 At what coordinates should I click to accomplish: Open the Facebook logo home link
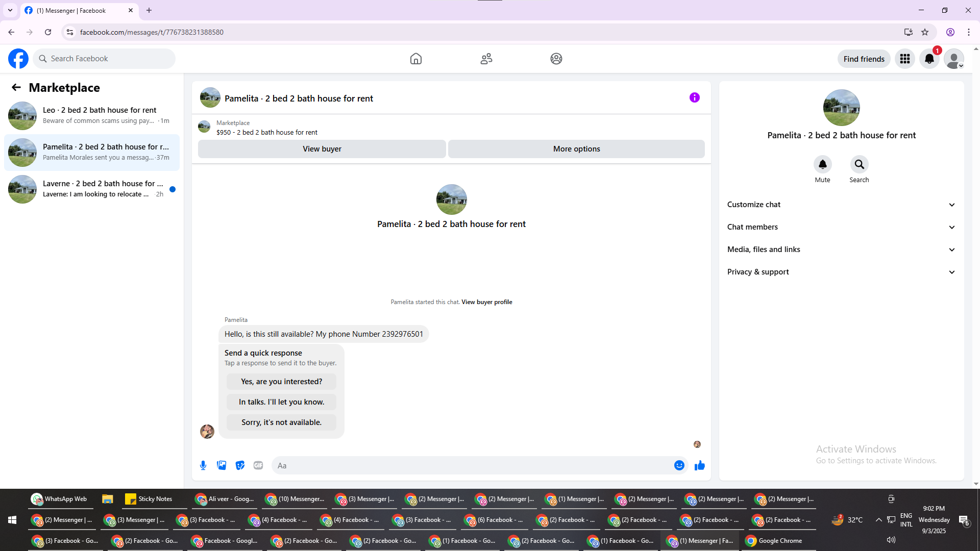[x=18, y=59]
